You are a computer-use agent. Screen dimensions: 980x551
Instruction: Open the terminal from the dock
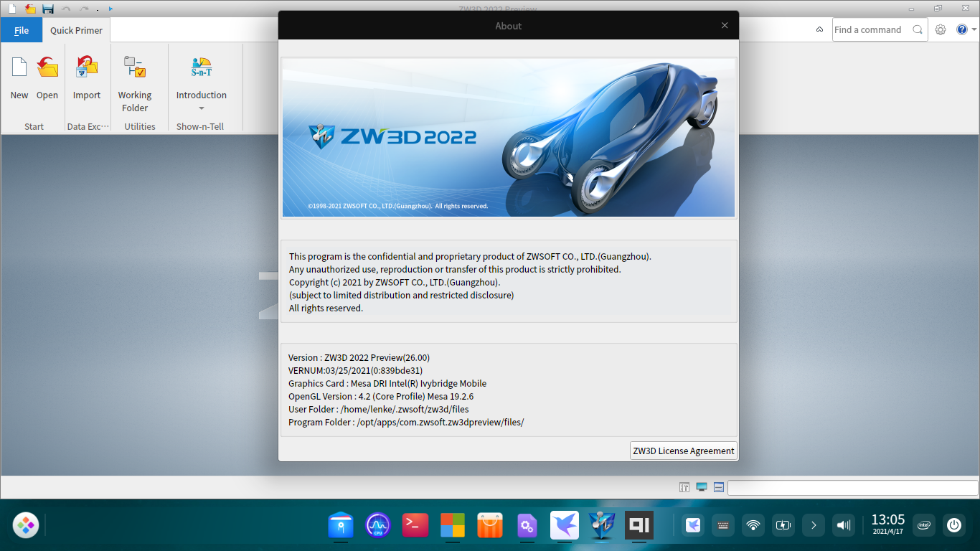tap(415, 525)
